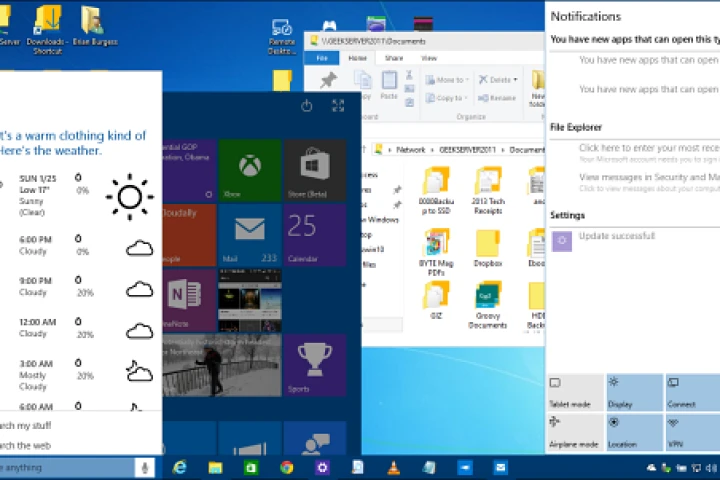Viewport: 720px width, 480px height.
Task: Open the Xbox tile in Start menu
Action: (250, 170)
